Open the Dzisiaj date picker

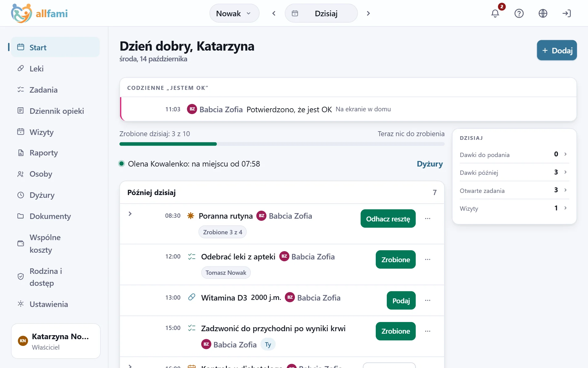click(321, 13)
